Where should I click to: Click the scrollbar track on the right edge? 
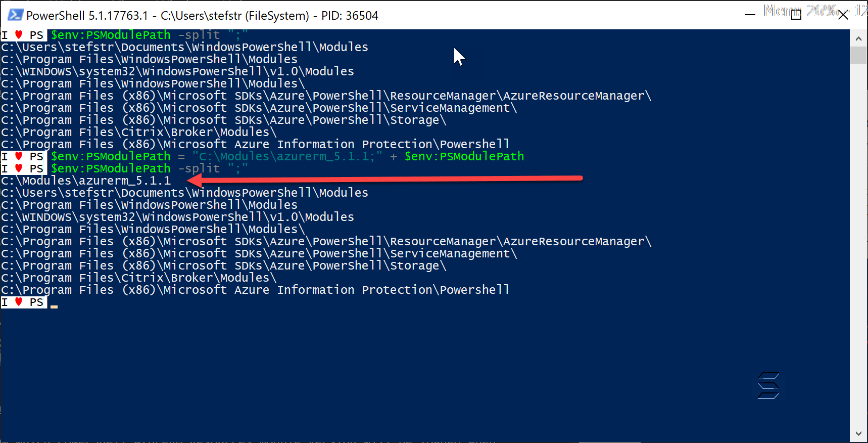(x=859, y=228)
